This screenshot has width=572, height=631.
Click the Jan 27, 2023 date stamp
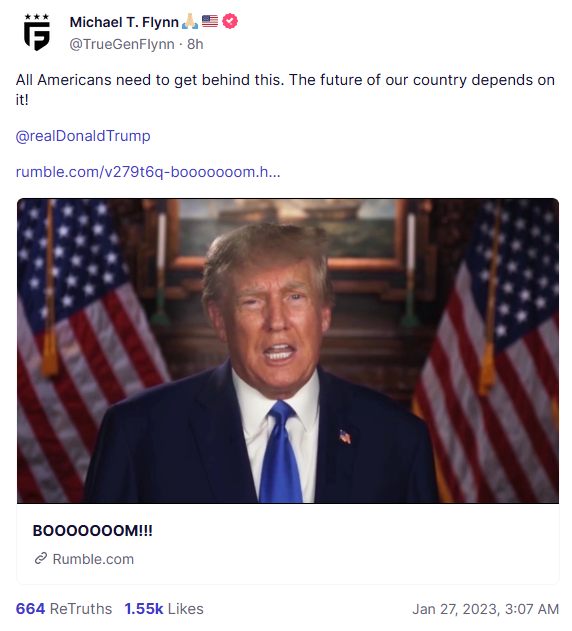click(x=485, y=609)
